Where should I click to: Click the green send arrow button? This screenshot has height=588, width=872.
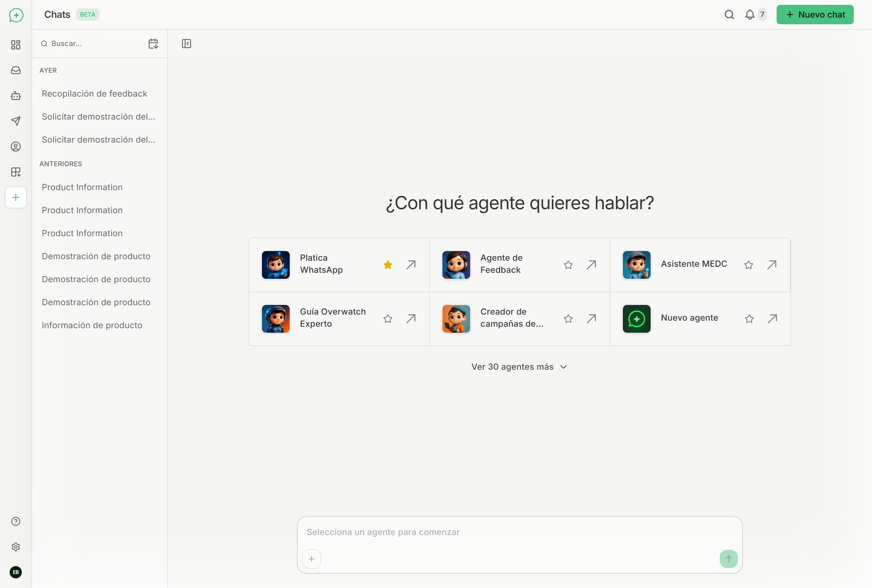click(728, 559)
